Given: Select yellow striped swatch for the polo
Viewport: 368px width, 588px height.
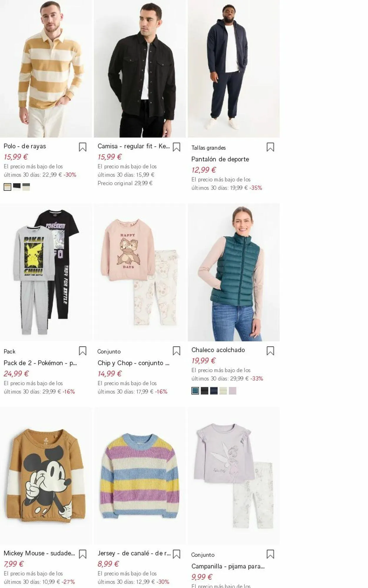Looking at the screenshot, I should (x=7, y=187).
